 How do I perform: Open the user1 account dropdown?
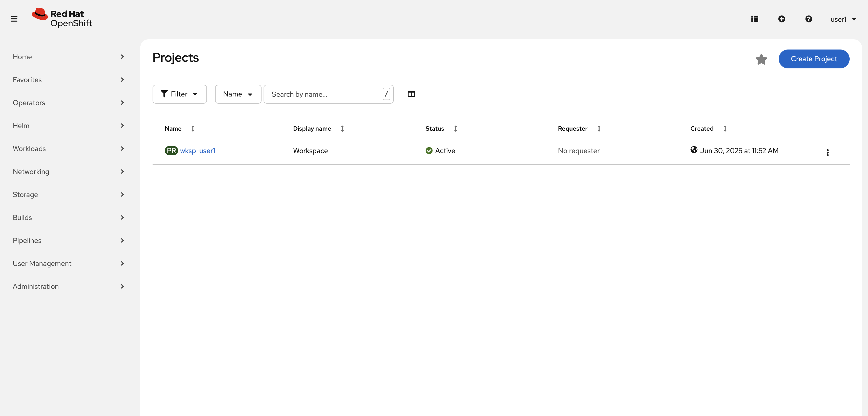(843, 19)
